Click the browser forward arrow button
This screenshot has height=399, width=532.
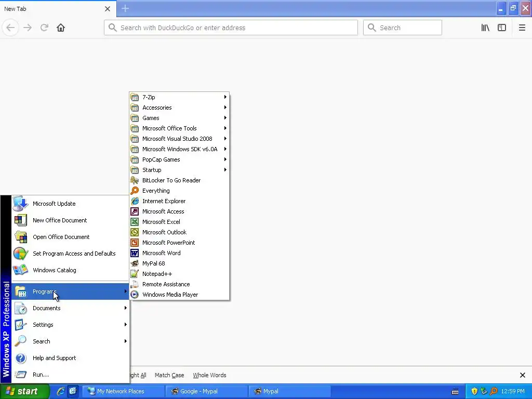(x=28, y=28)
